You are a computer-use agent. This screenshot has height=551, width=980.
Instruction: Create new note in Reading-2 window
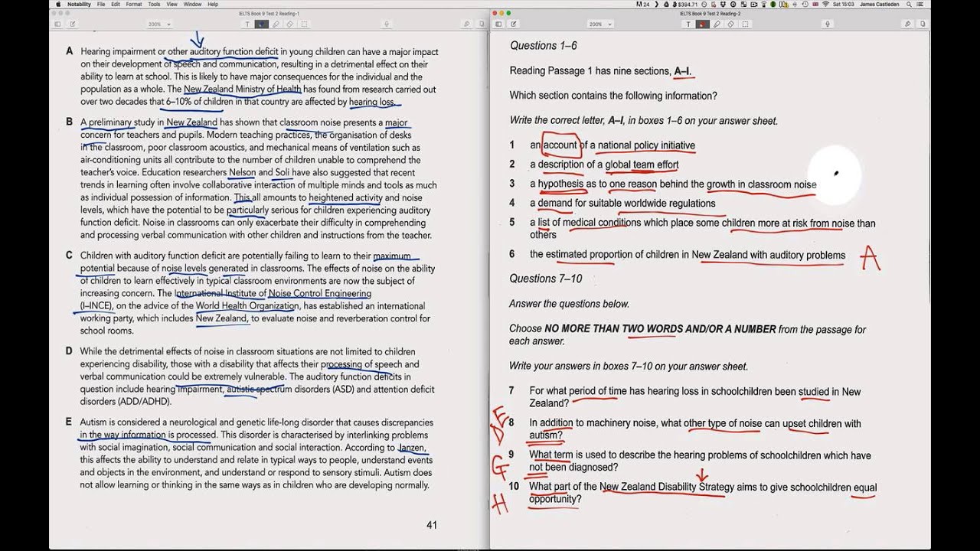[514, 24]
